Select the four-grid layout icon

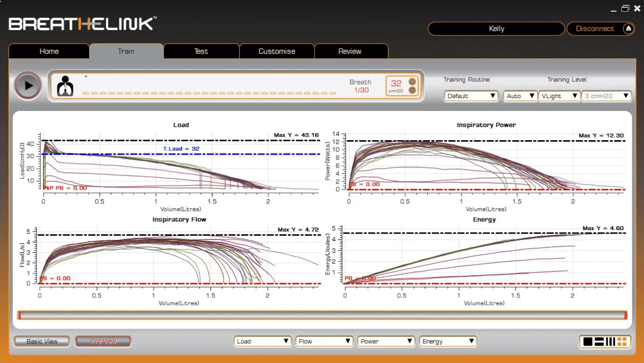click(622, 342)
